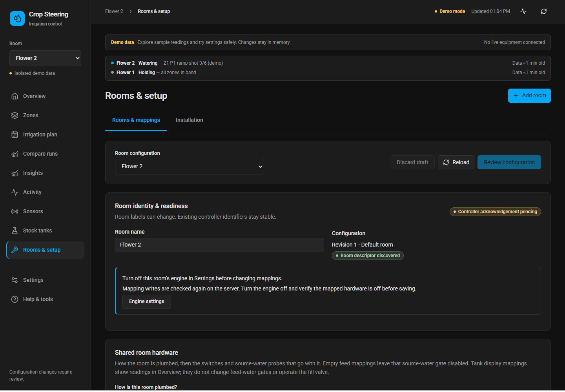Viewport: 565px width, 392px height.
Task: Click the circular arrows icon on Reload
Action: click(x=446, y=162)
